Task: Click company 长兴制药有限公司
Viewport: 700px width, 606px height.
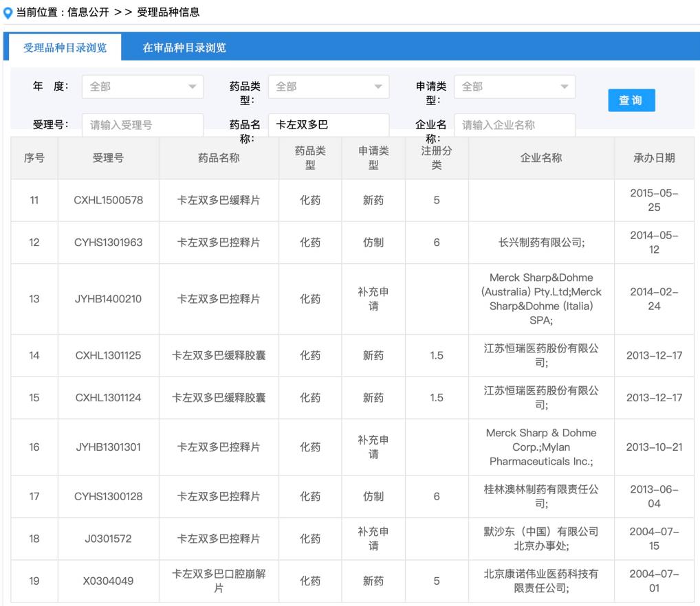Action: tap(541, 243)
